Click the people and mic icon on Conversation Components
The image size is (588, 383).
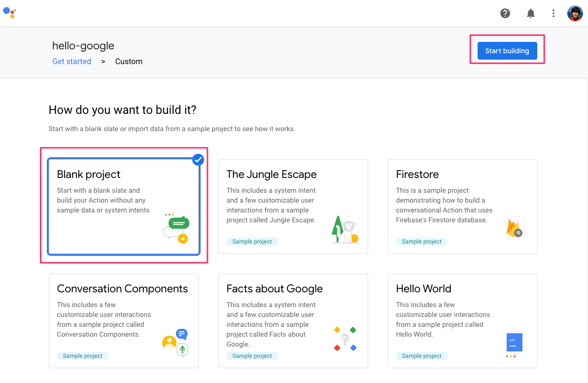click(175, 342)
